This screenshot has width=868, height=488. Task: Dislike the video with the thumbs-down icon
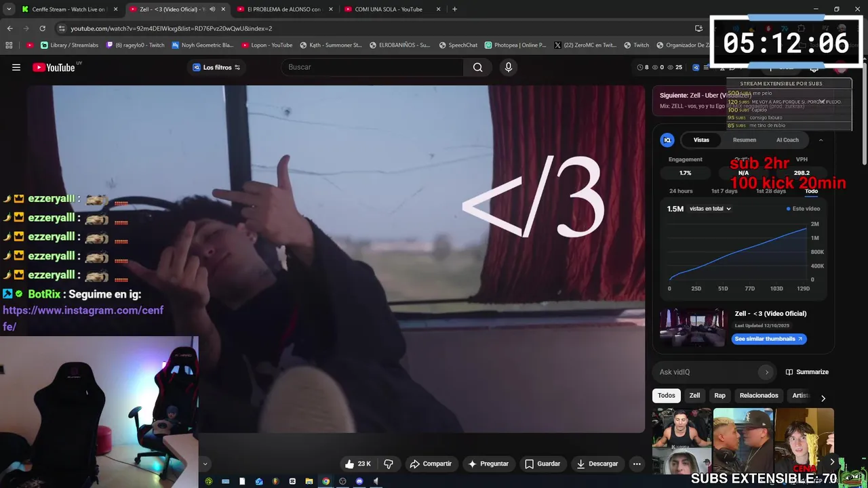(x=389, y=464)
